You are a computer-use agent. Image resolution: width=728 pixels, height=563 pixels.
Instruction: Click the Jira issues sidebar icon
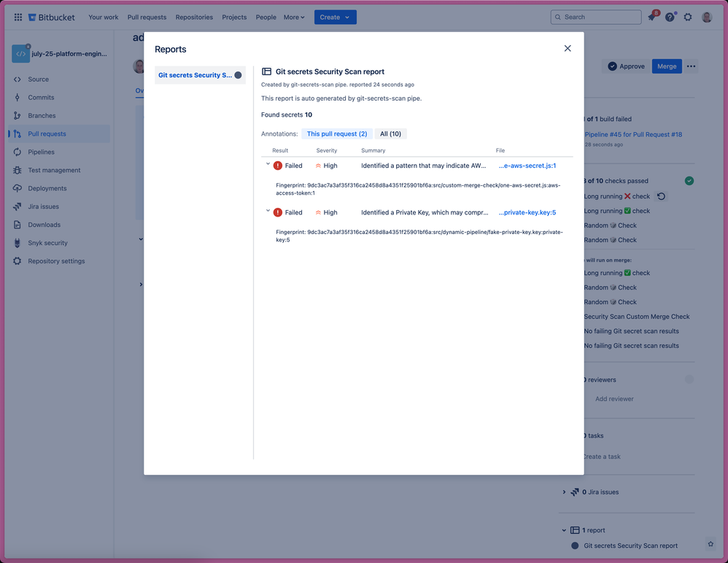coord(18,206)
